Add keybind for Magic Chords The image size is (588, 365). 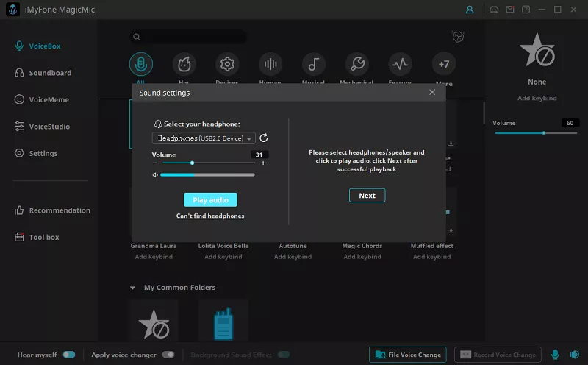click(x=362, y=257)
